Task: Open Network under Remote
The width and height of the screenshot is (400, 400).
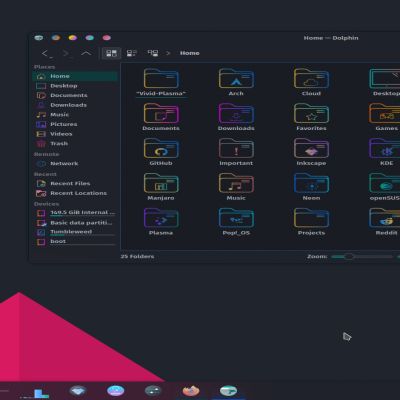Action: pyautogui.click(x=75, y=164)
